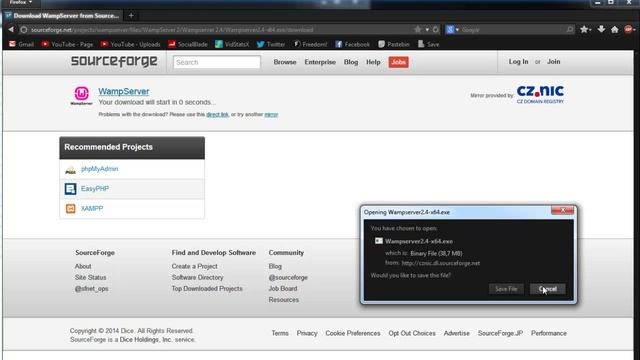Open the Browse menu on SourceForge
640x360 pixels.
(285, 62)
